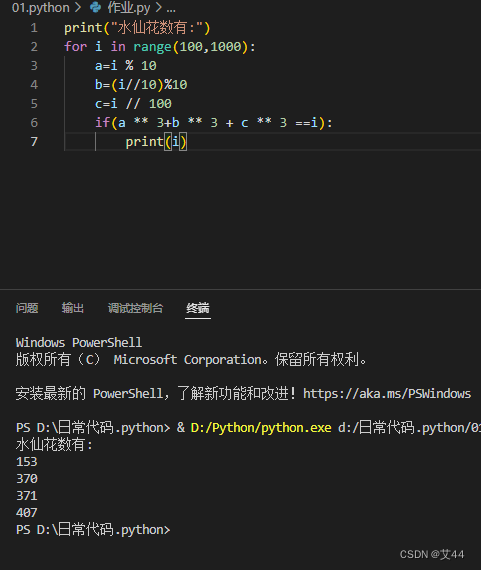Click line number 5 in gutter
481x570 pixels.
click(x=34, y=104)
